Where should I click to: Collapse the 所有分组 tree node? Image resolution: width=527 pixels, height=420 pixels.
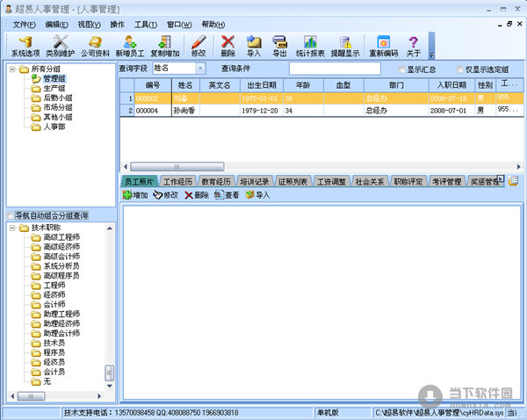pos(12,69)
